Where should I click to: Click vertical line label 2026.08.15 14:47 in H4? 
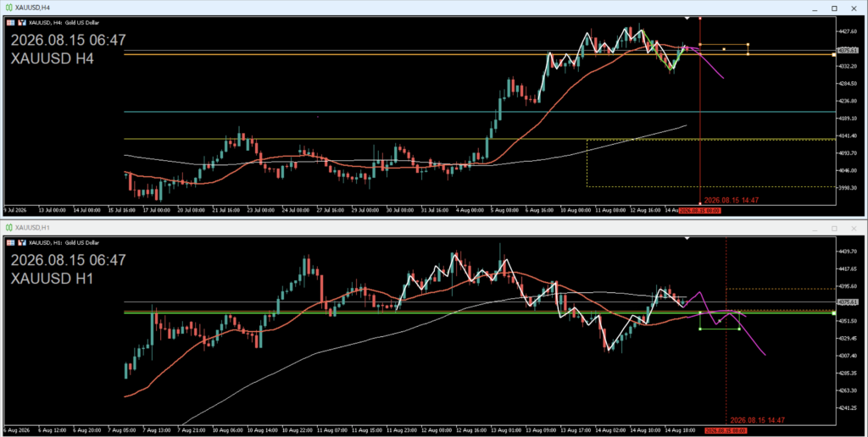732,200
